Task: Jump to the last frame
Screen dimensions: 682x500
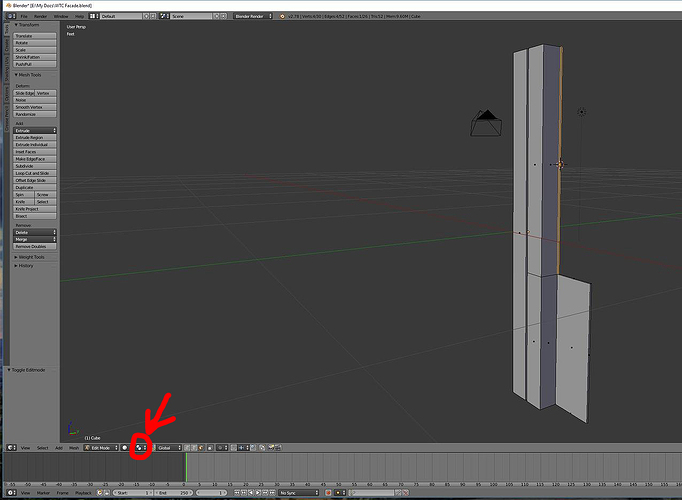Action: (272, 493)
